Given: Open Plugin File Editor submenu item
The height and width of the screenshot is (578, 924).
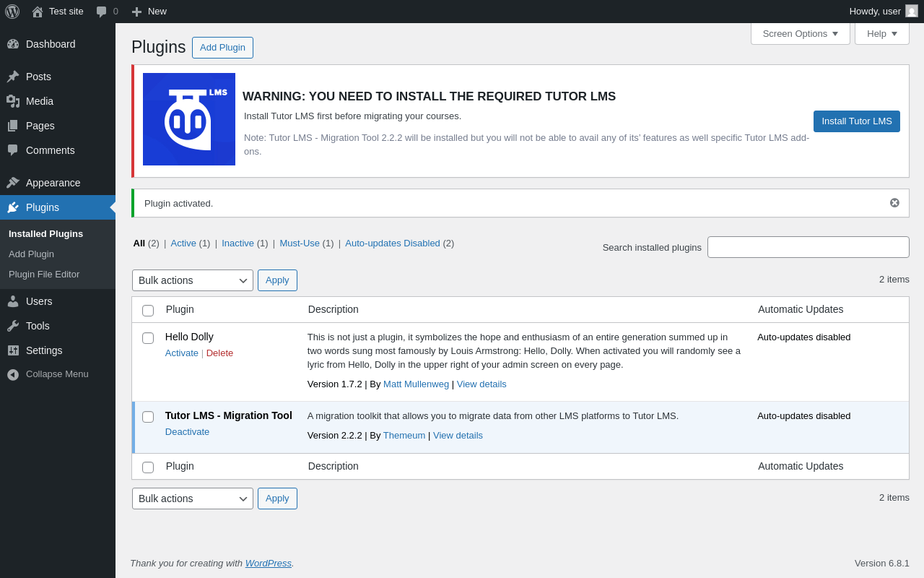Looking at the screenshot, I should click(x=44, y=274).
